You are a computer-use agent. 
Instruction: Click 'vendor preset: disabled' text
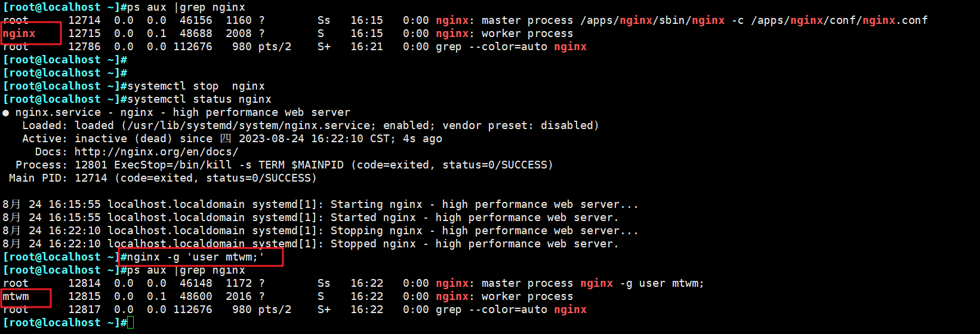tap(519, 125)
